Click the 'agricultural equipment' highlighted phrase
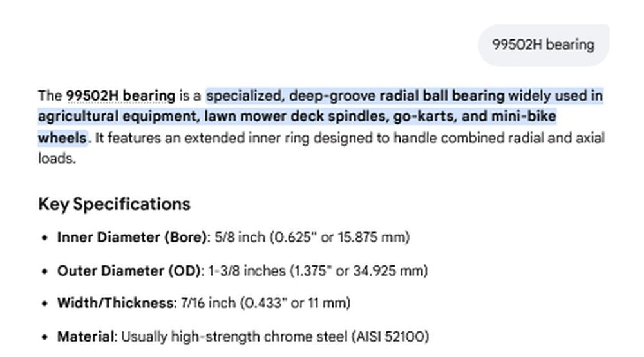 117,116
